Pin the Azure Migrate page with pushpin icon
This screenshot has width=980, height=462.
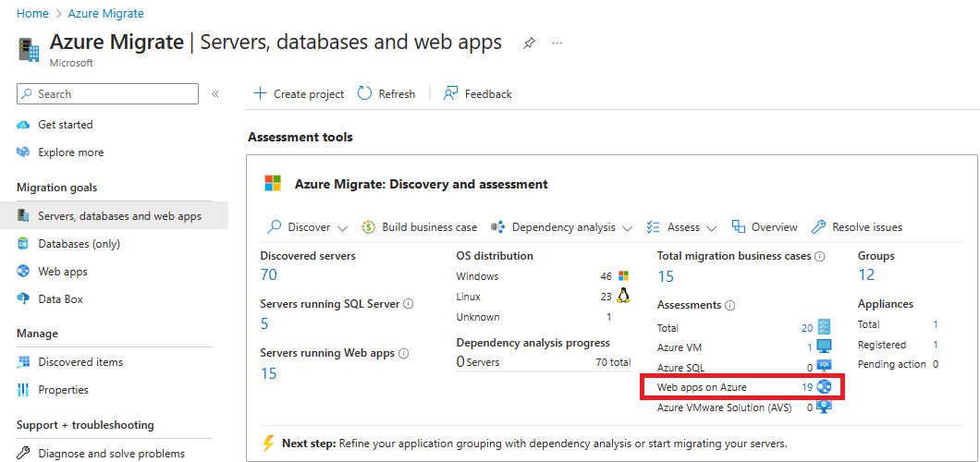point(529,43)
